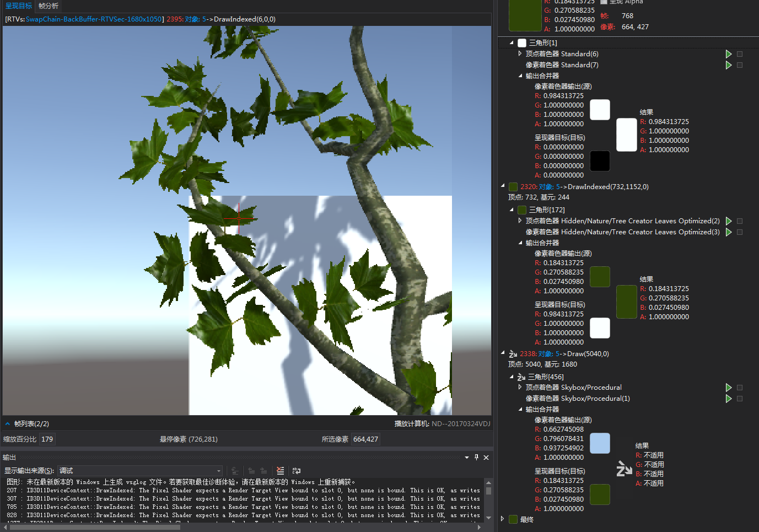Image resolution: width=759 pixels, height=532 pixels.
Task: Click the Clear All icon in output toolbar
Action: click(281, 471)
